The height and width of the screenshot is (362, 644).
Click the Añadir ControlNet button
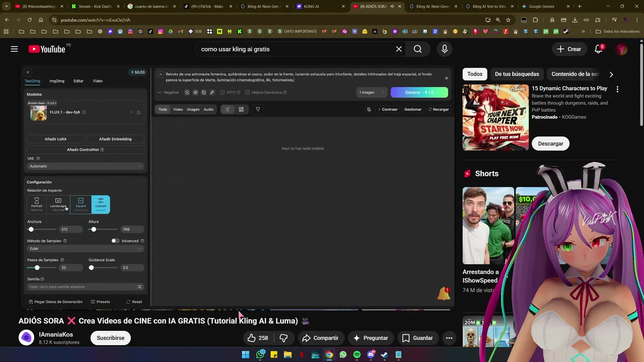85,150
